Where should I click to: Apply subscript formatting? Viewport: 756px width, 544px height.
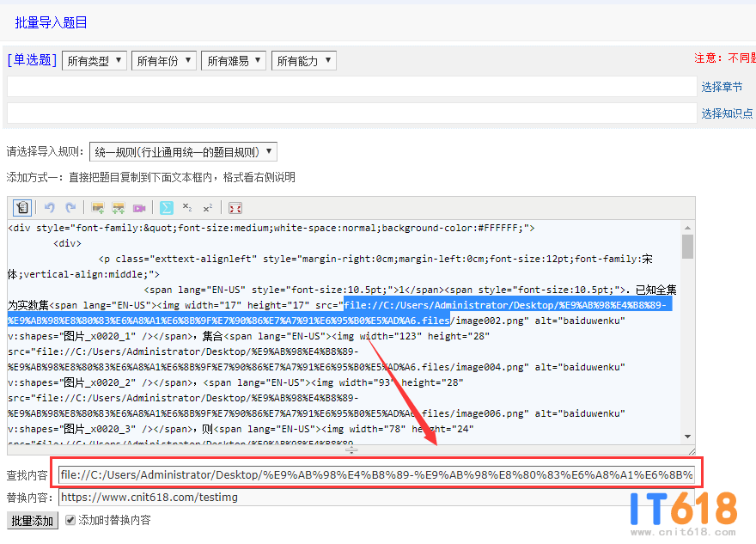pyautogui.click(x=187, y=208)
